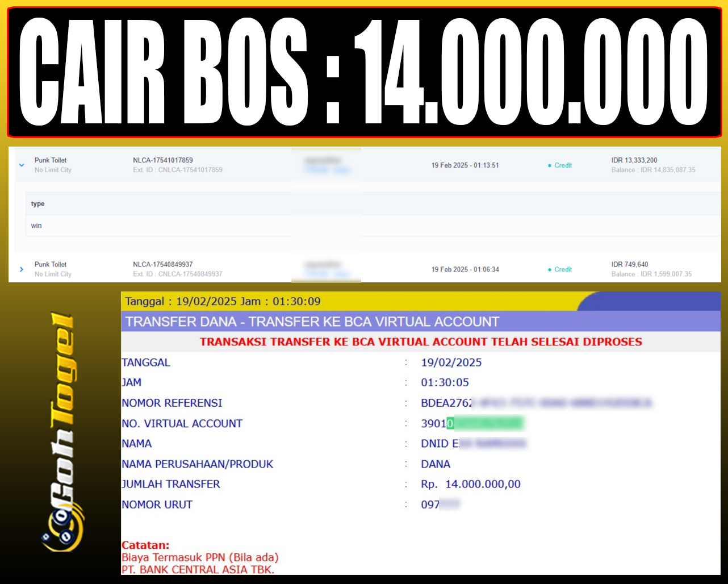Collapse the expanded NLCA-17541017859 transaction via its blue chevron
Viewport: 728px width, 584px height.
point(22,165)
